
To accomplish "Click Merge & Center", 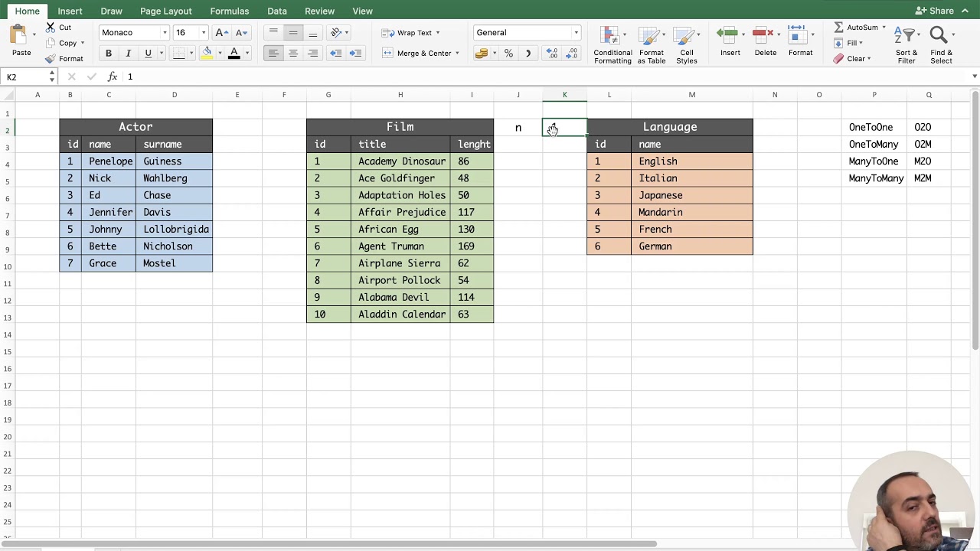I will point(416,53).
